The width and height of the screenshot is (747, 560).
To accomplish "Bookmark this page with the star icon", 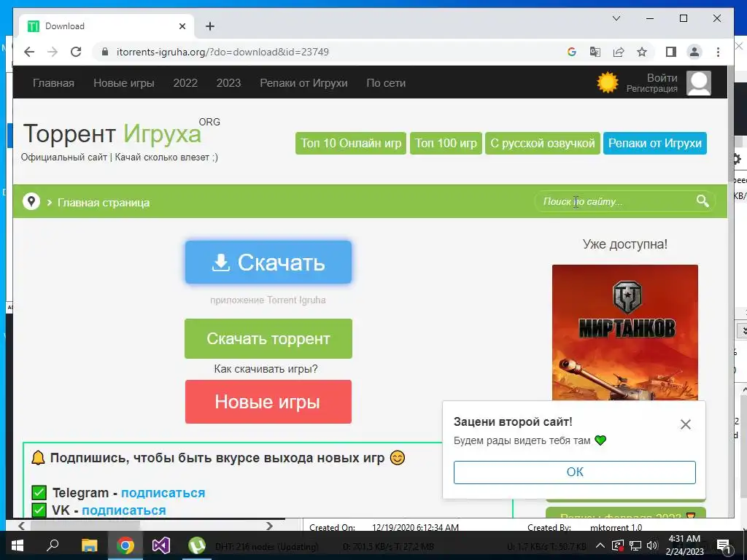I will (642, 52).
